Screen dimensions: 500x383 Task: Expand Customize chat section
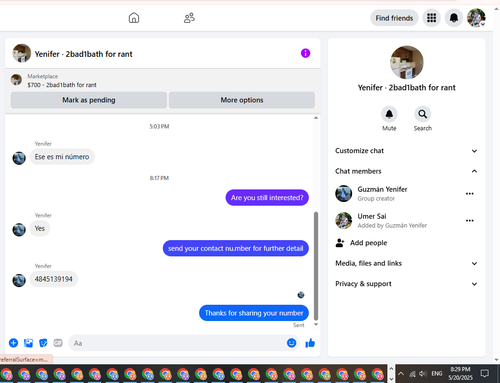coord(406,151)
